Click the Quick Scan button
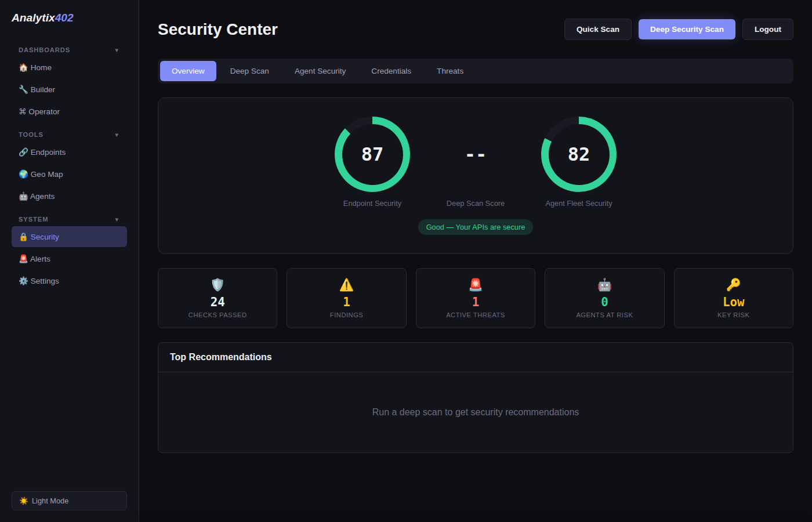This screenshot has width=812, height=522. pyautogui.click(x=597, y=29)
